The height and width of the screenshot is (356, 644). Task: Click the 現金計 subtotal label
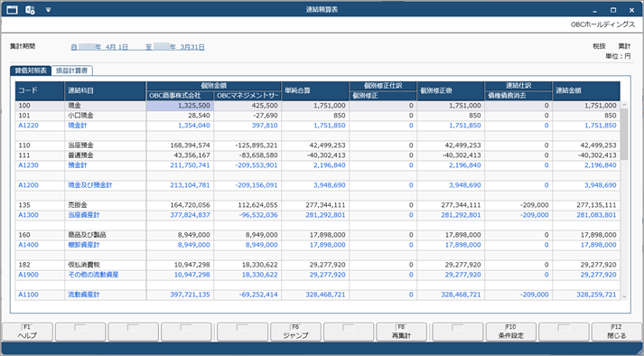coord(77,126)
